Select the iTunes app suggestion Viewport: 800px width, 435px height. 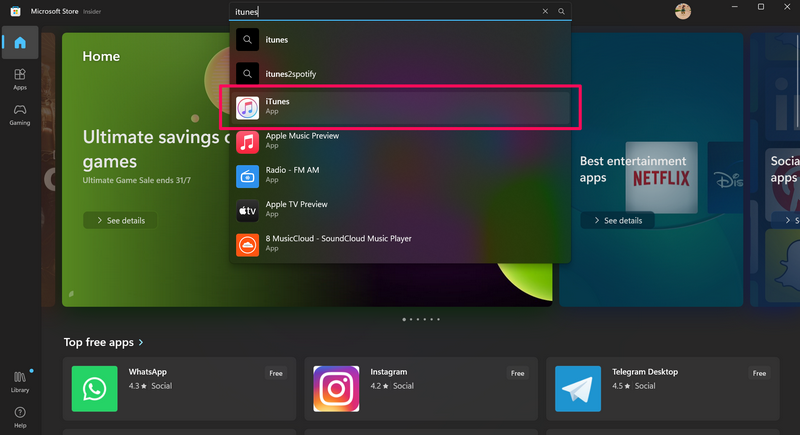tap(400, 106)
